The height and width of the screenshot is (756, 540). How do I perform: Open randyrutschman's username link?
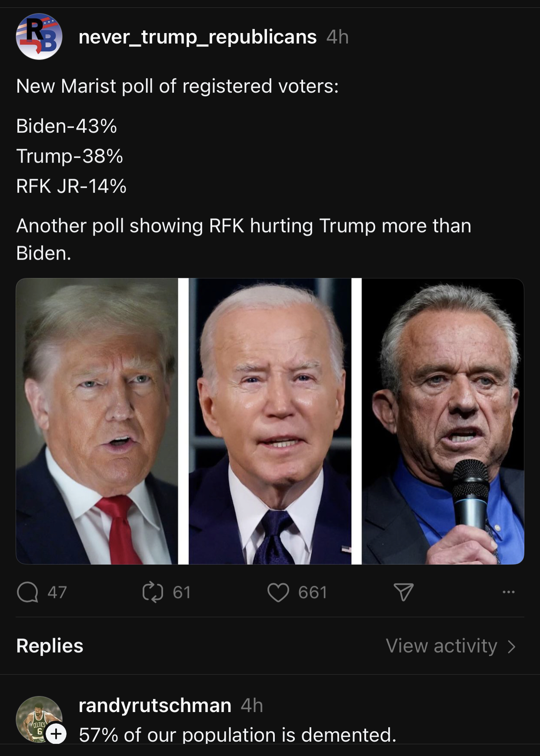click(155, 705)
